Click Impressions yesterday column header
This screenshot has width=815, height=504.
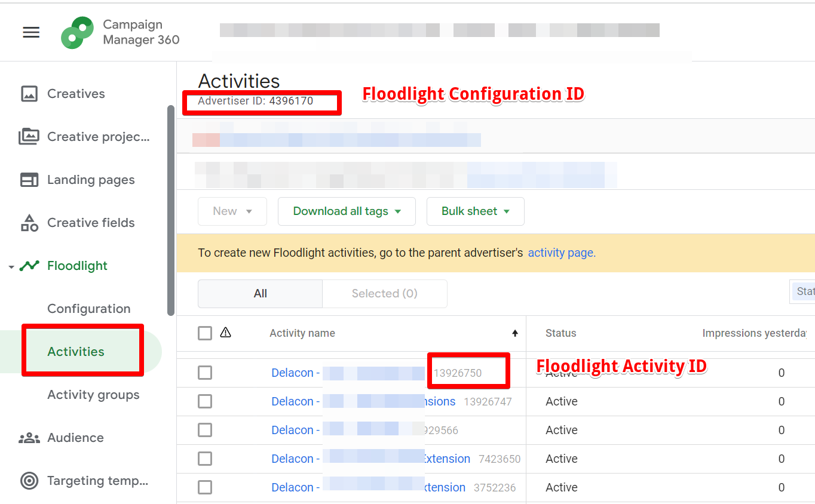click(754, 333)
